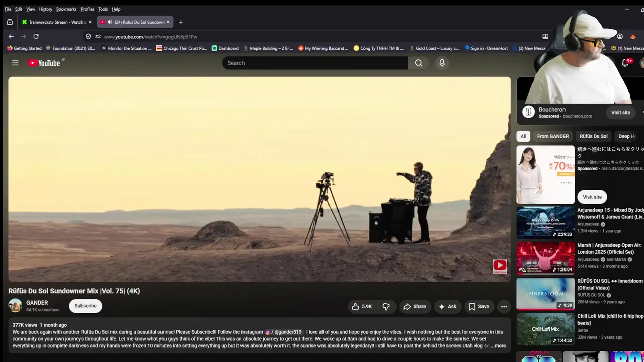Open Sign in DreamHost bookmark
Viewport: 644px width, 362px height.
[487, 48]
